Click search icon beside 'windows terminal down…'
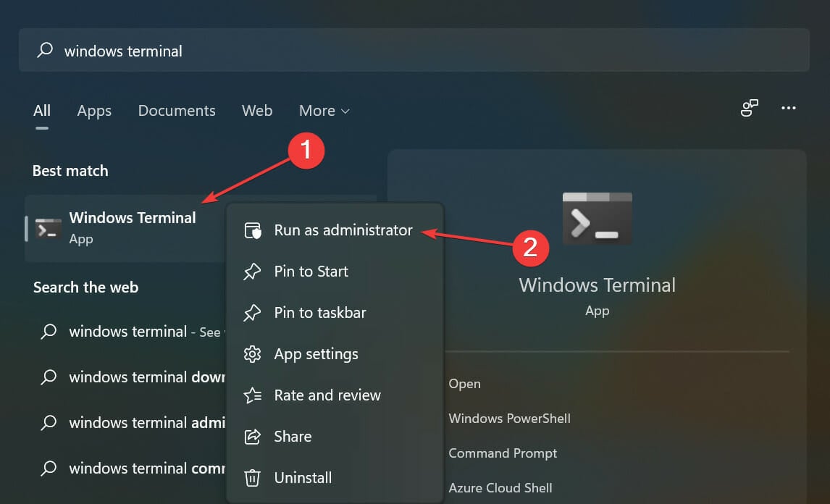 [x=49, y=377]
